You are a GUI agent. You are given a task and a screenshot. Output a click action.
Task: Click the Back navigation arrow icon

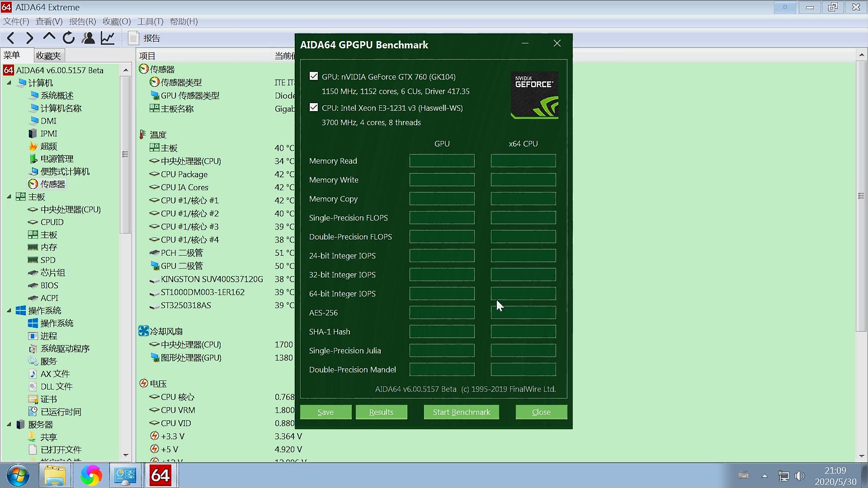[x=11, y=38]
